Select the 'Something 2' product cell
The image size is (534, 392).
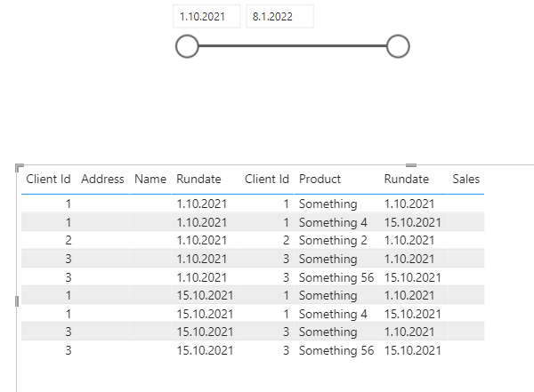point(333,240)
